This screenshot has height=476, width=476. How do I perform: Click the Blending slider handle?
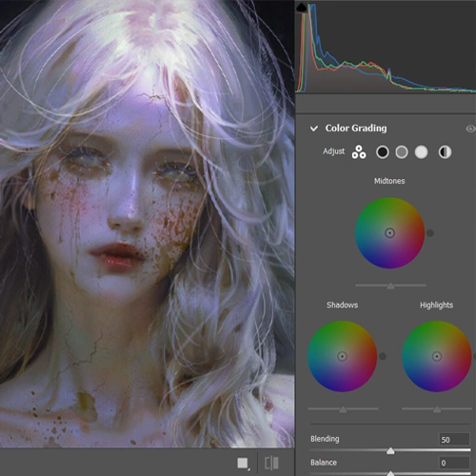click(x=390, y=450)
